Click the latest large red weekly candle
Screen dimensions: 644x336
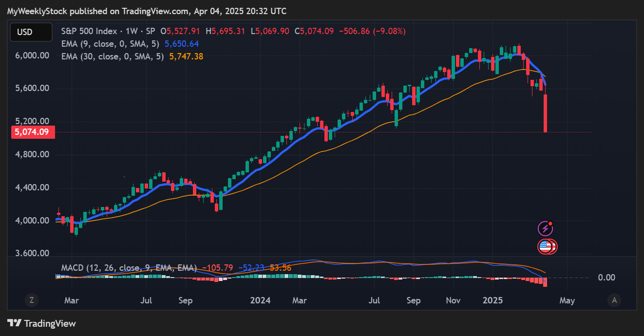(x=546, y=113)
